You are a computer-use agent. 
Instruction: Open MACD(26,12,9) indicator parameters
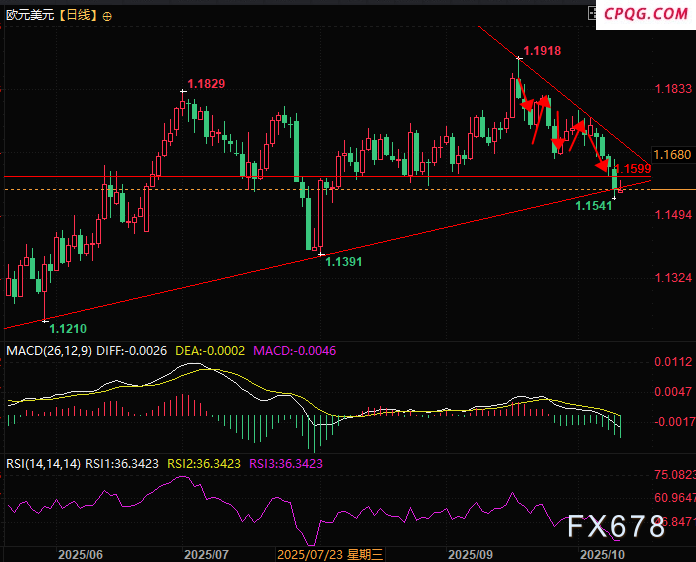(50, 351)
